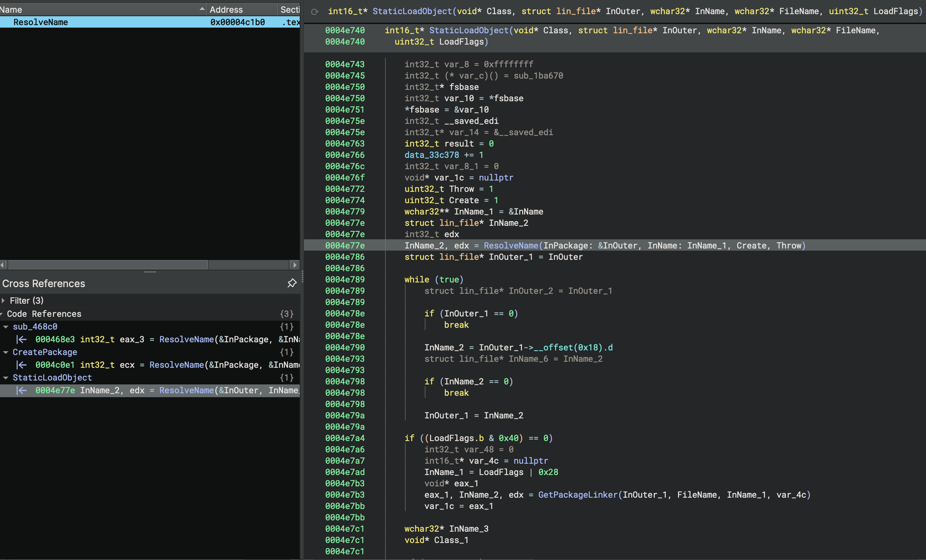Screen dimensions: 926x560
Task: Click the incoming reference arrow beside 0004e77e
Action: (23, 390)
